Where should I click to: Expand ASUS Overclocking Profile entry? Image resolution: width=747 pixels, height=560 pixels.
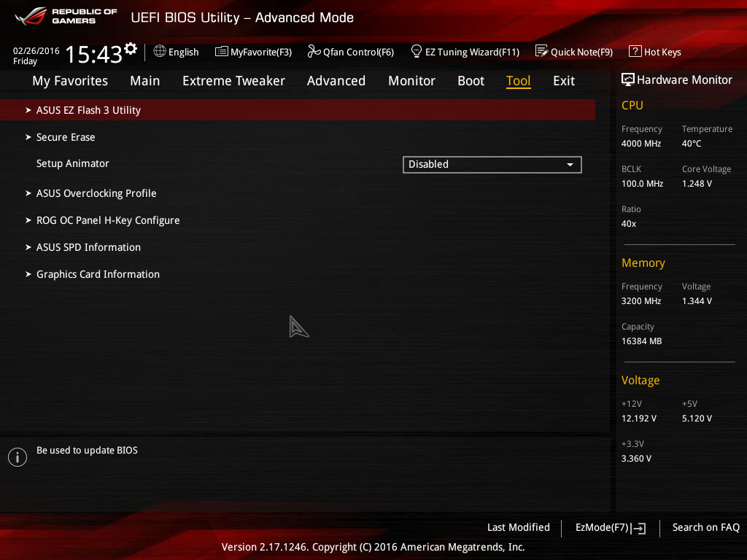298,193
